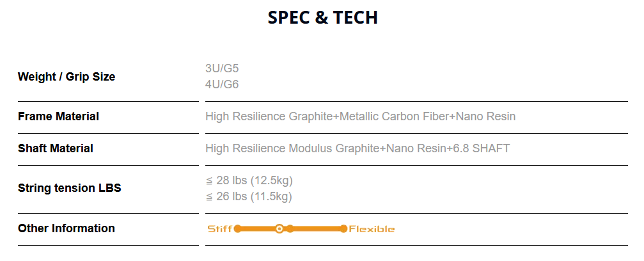Click the bar segment left of the Flexible dot
Screen dimensions: 644x261
(x=317, y=228)
